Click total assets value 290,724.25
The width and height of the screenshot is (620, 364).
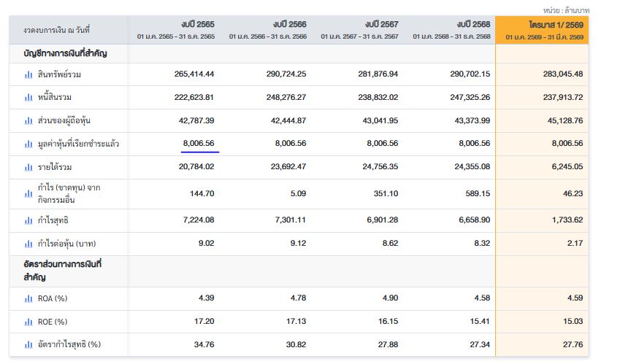tap(286, 74)
